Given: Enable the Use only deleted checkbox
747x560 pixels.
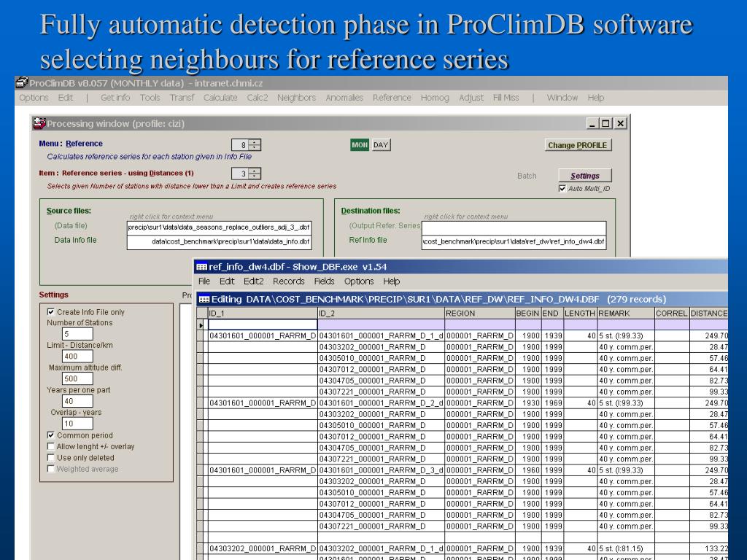Looking at the screenshot, I should 50,458.
